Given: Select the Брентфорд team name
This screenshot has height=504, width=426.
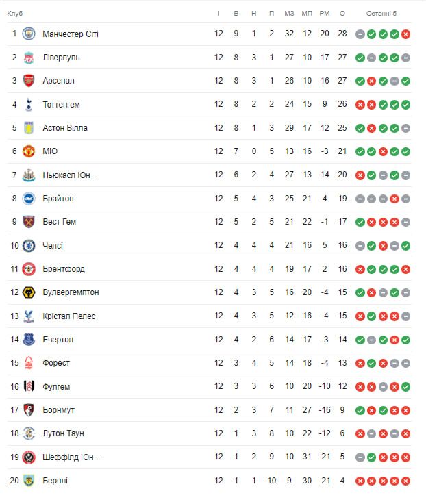Looking at the screenshot, I should pos(64,269).
